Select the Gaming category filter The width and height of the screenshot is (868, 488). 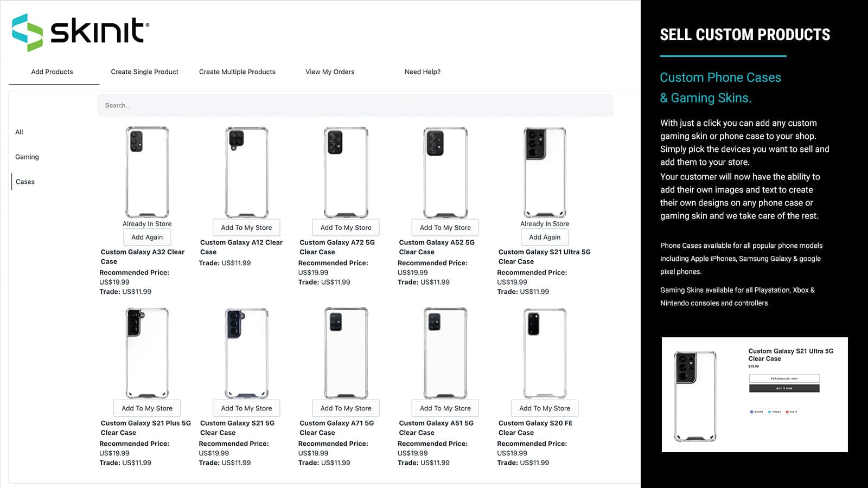click(x=27, y=157)
